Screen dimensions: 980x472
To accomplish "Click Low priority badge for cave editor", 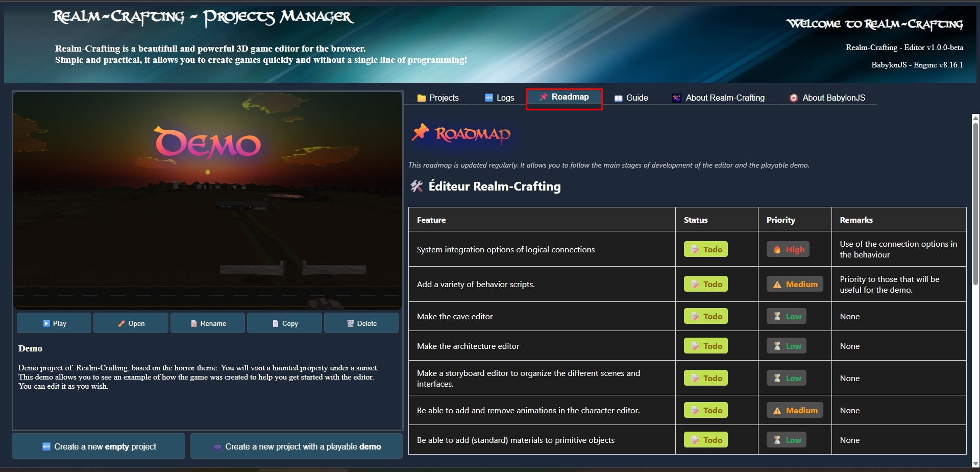I will (x=787, y=316).
